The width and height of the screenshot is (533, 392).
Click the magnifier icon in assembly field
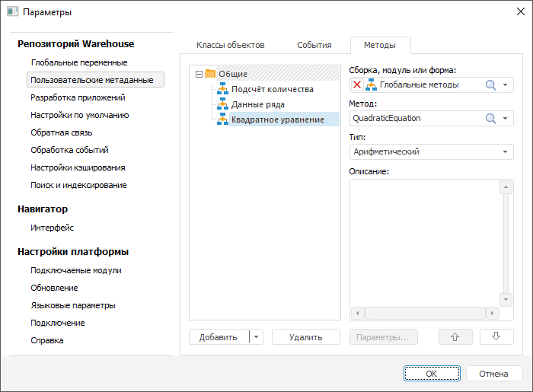(490, 84)
